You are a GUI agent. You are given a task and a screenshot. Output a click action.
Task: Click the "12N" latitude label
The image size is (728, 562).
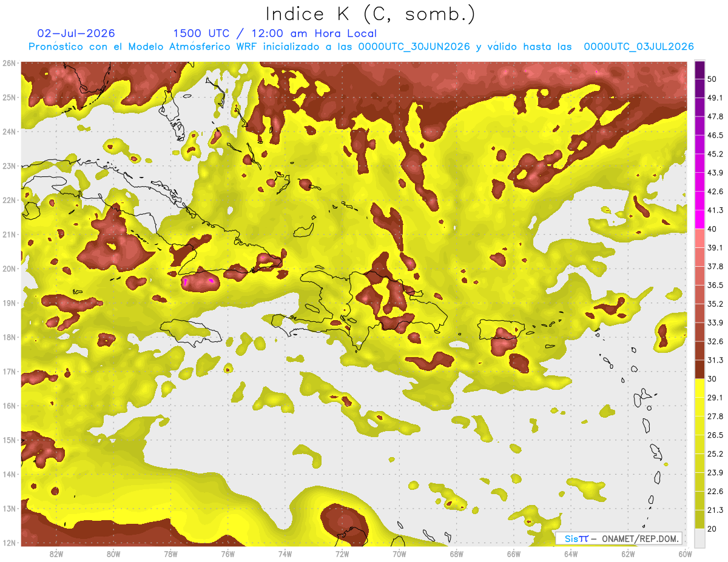[8, 543]
